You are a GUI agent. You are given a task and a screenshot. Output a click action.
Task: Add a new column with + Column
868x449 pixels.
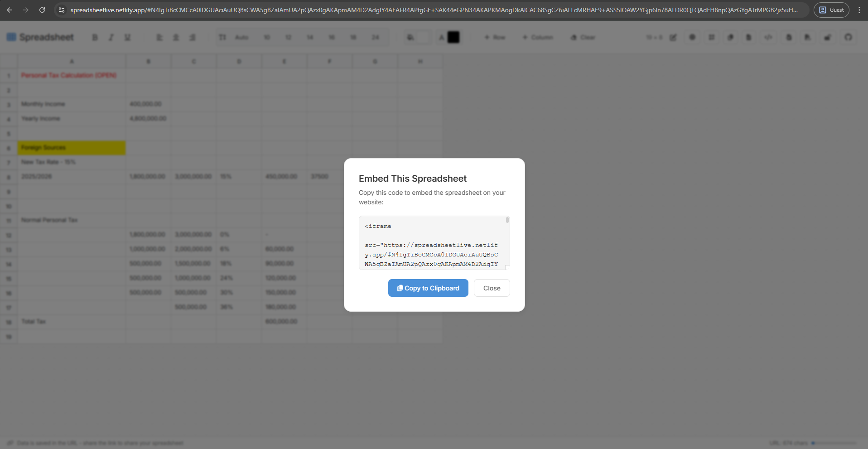coord(538,37)
